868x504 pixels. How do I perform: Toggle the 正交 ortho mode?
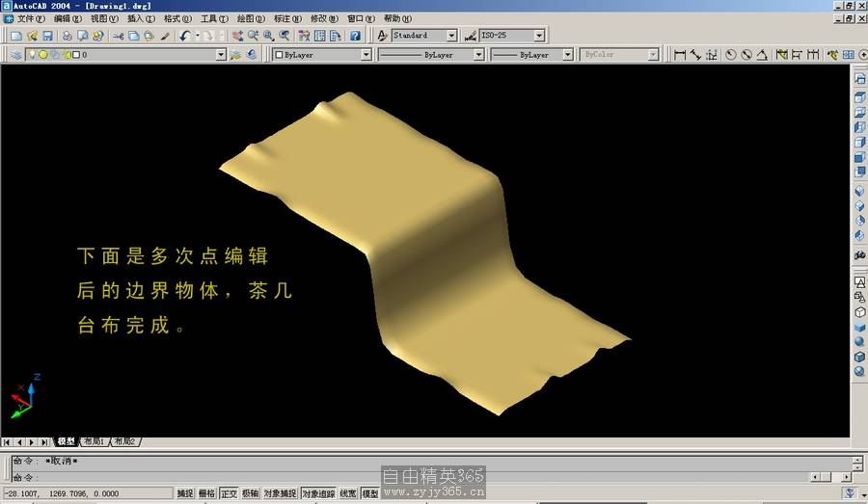pyautogui.click(x=229, y=493)
